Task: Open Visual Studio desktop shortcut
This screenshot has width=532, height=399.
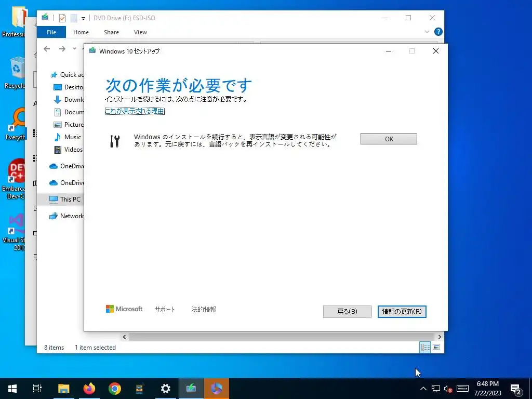Action: pyautogui.click(x=15, y=232)
